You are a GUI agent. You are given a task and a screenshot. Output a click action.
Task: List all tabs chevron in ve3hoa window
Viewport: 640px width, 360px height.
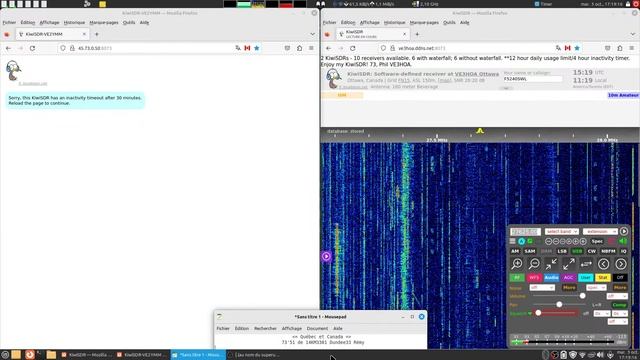point(633,34)
